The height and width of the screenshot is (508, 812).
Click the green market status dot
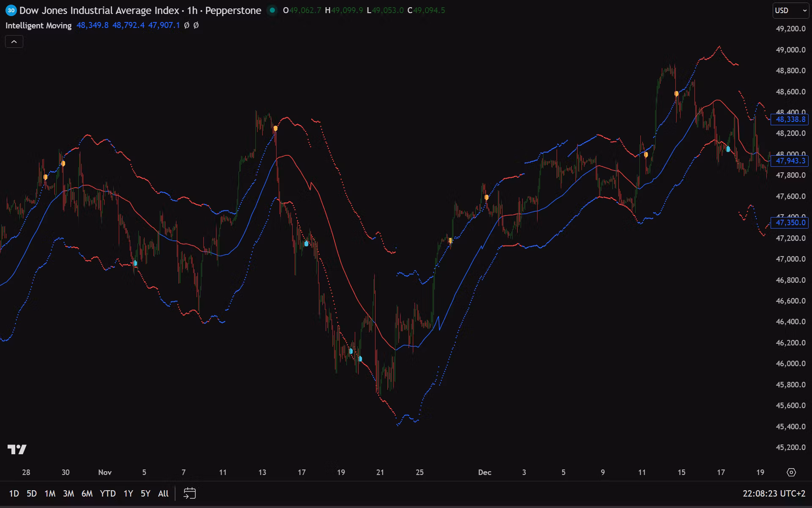coord(272,10)
